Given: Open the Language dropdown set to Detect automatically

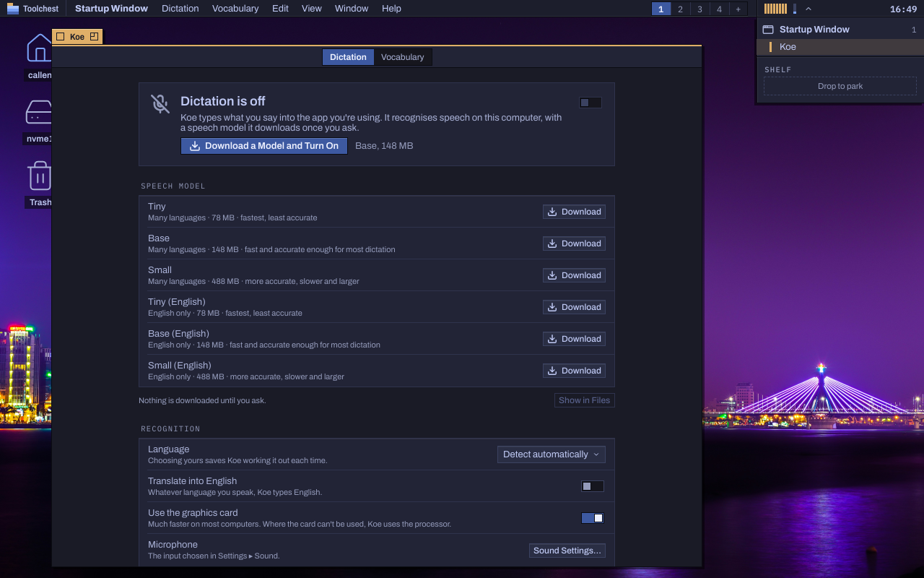Looking at the screenshot, I should (552, 454).
